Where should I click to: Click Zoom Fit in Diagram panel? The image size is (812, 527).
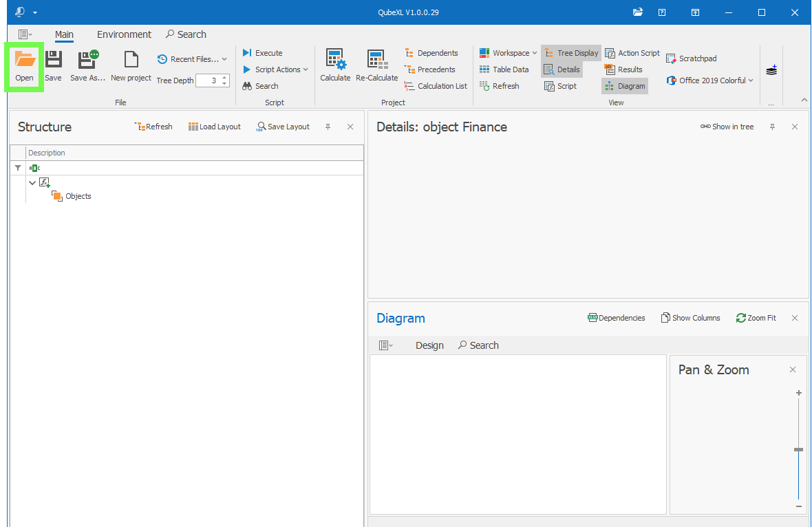point(756,318)
